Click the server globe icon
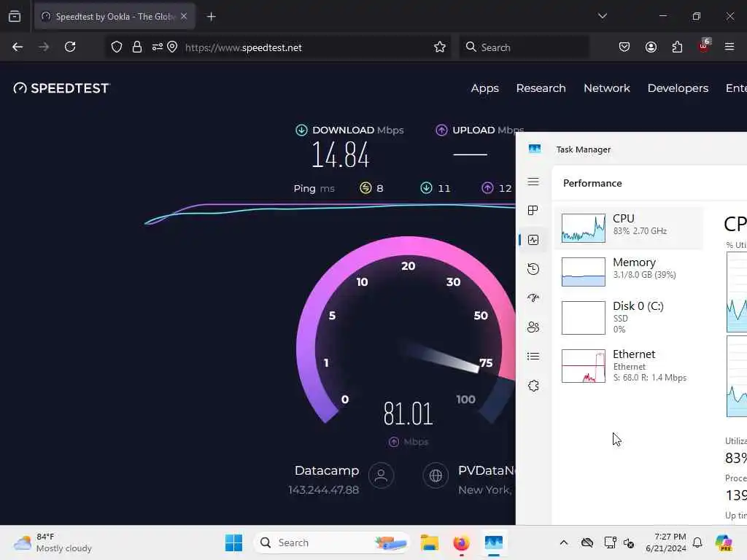 436,475
